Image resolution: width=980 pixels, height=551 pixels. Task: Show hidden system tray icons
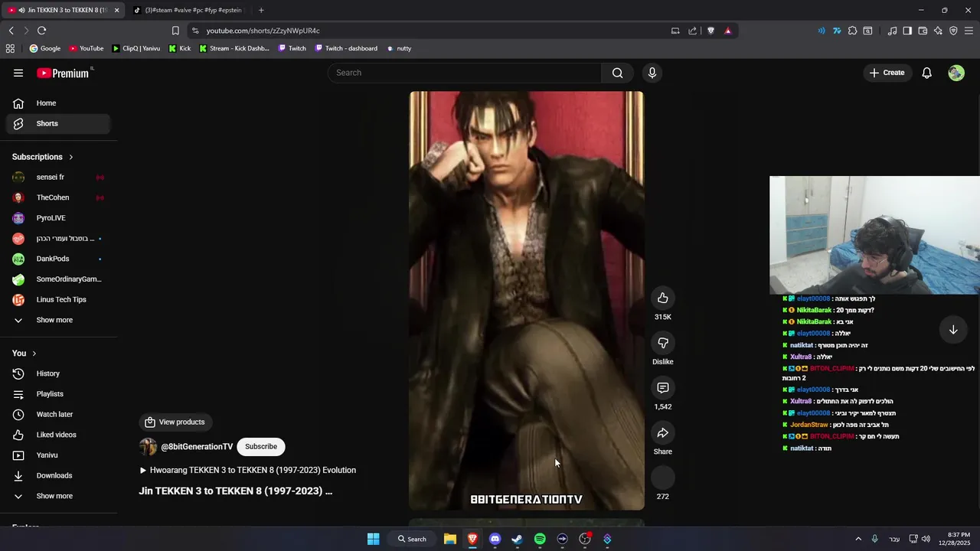tap(858, 539)
